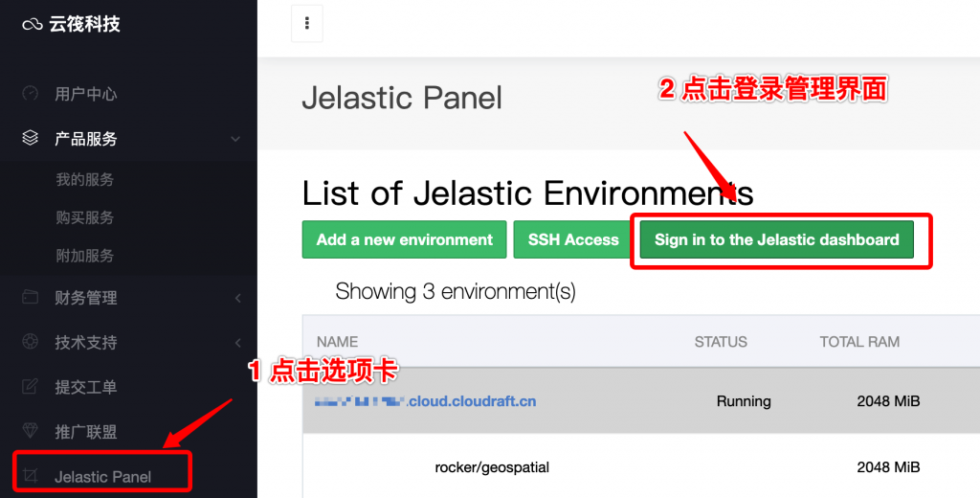Screen dimensions: 980x498
Task: Collapse the 产品服务 chevron
Action: point(235,140)
